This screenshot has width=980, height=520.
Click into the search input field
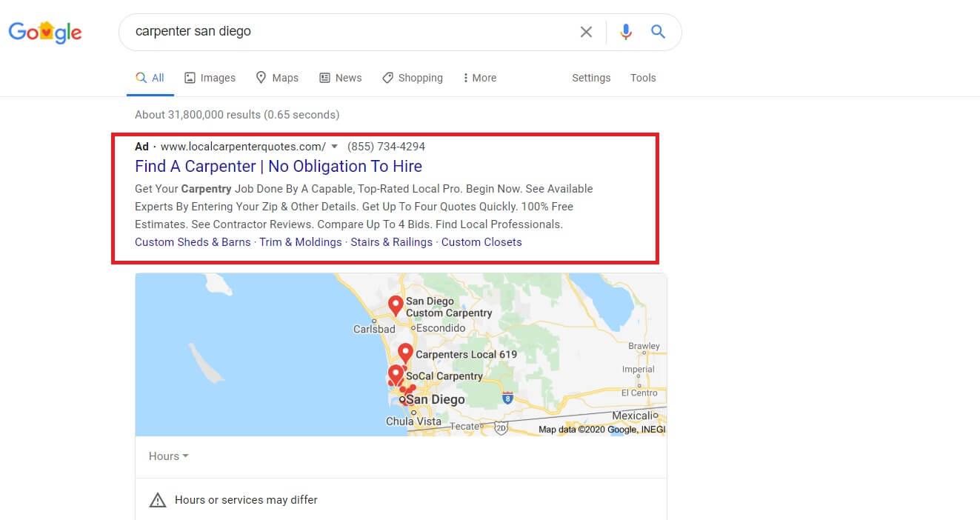(348, 32)
